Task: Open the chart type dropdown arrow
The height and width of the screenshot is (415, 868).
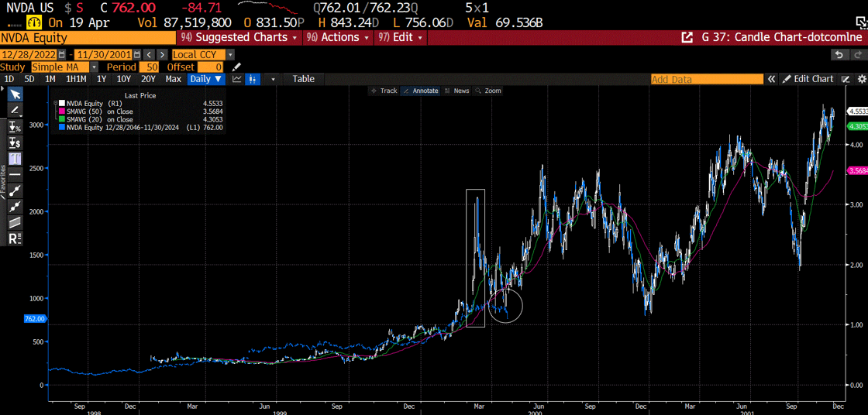Action: [273, 79]
